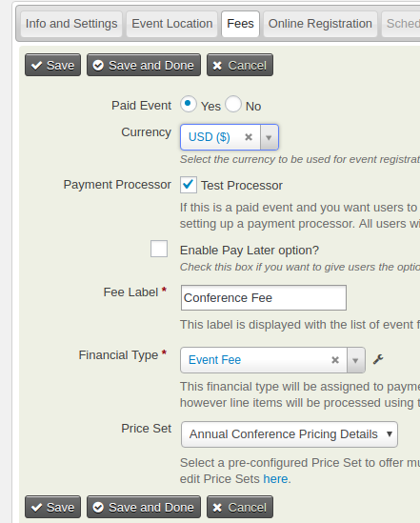The image size is (420, 523).
Task: Clear the USD currency selection with x
Action: coord(249,137)
